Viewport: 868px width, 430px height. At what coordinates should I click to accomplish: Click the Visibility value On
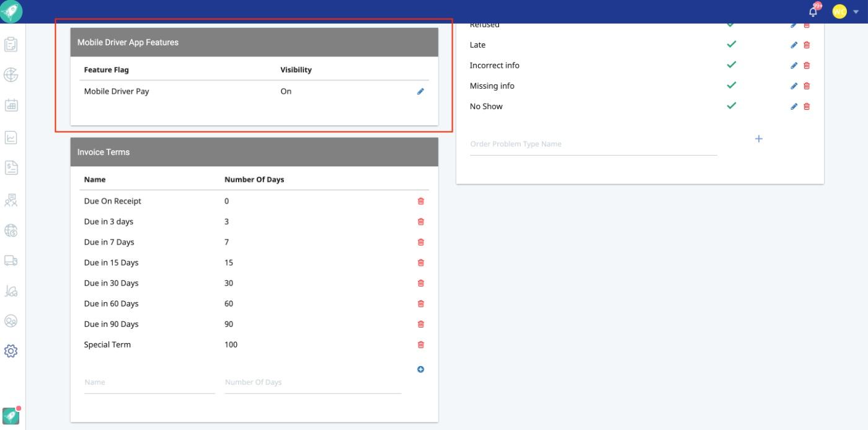[x=286, y=91]
